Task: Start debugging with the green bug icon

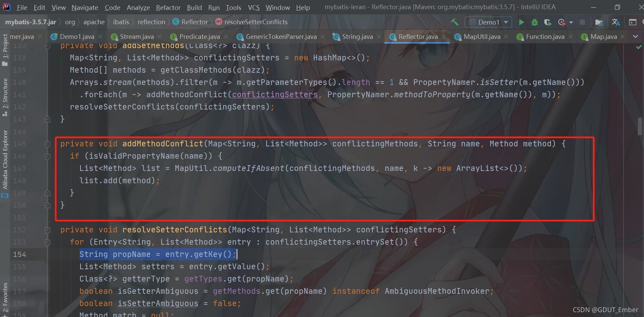Action: [x=535, y=22]
